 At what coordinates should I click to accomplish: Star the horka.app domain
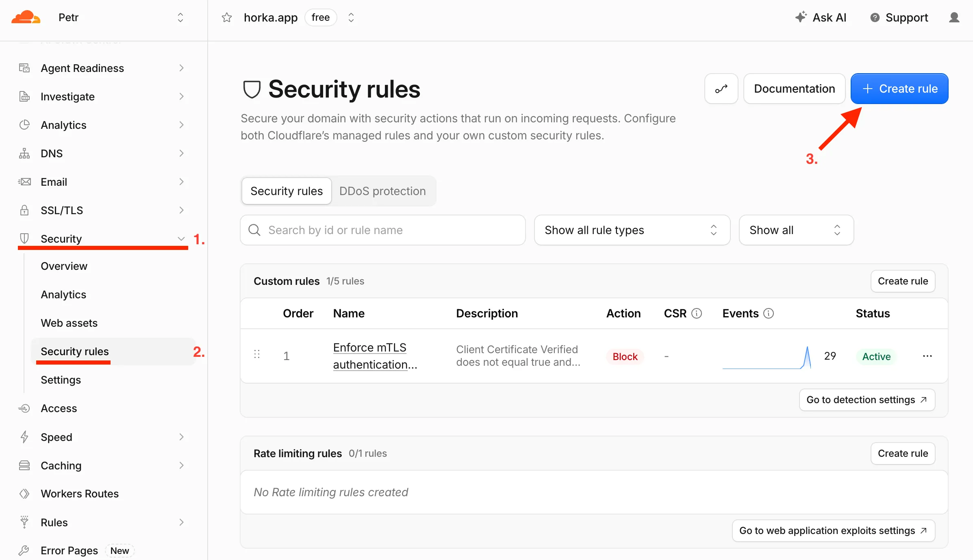(x=227, y=17)
